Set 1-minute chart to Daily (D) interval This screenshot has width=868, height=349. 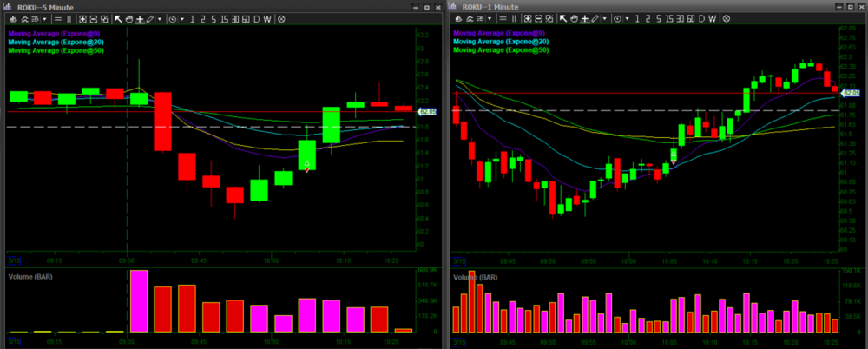coord(701,18)
